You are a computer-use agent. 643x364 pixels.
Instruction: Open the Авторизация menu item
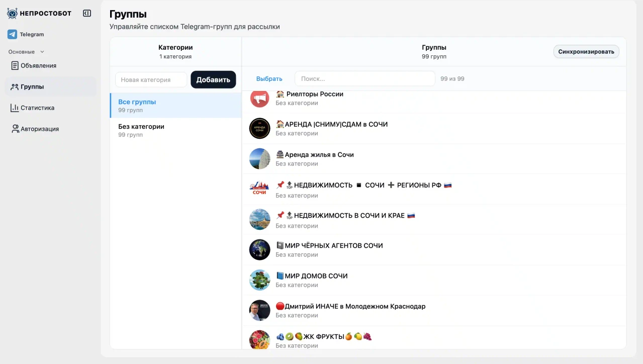pos(50,129)
